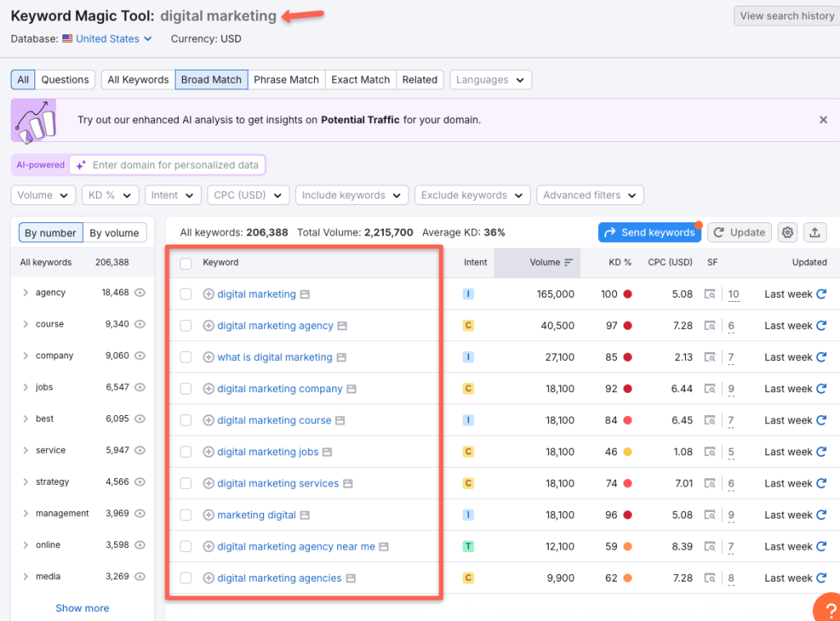The height and width of the screenshot is (621, 840).
Task: Open the Advanced filters dropdown
Action: (589, 195)
